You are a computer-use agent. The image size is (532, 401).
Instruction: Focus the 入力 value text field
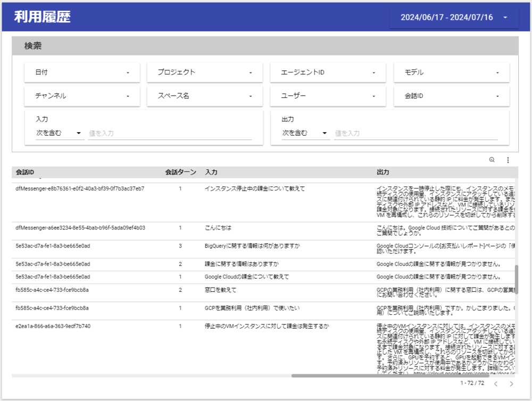(170, 134)
